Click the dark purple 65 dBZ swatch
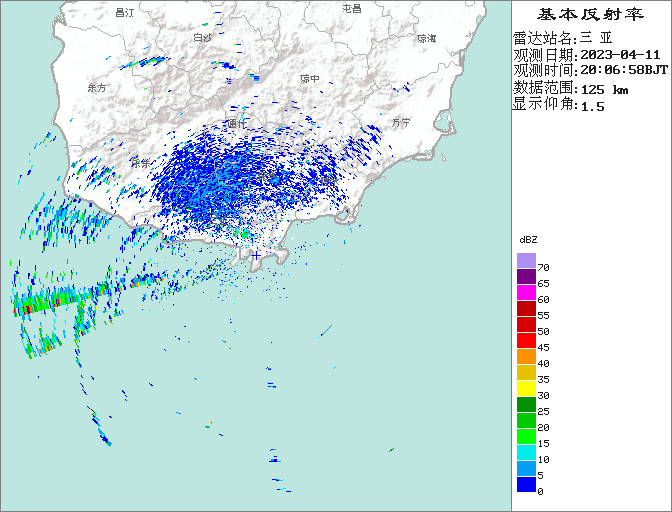Viewport: 672px width, 512px height. coord(526,276)
